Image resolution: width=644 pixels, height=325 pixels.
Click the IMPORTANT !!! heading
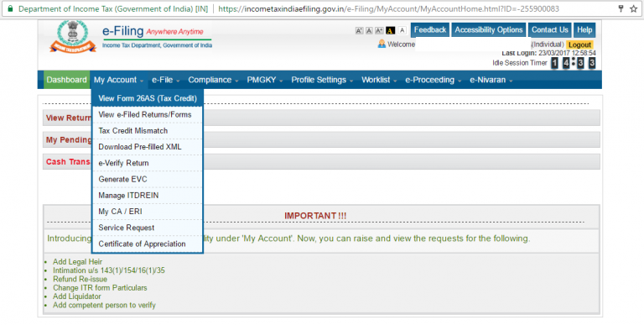pos(315,216)
